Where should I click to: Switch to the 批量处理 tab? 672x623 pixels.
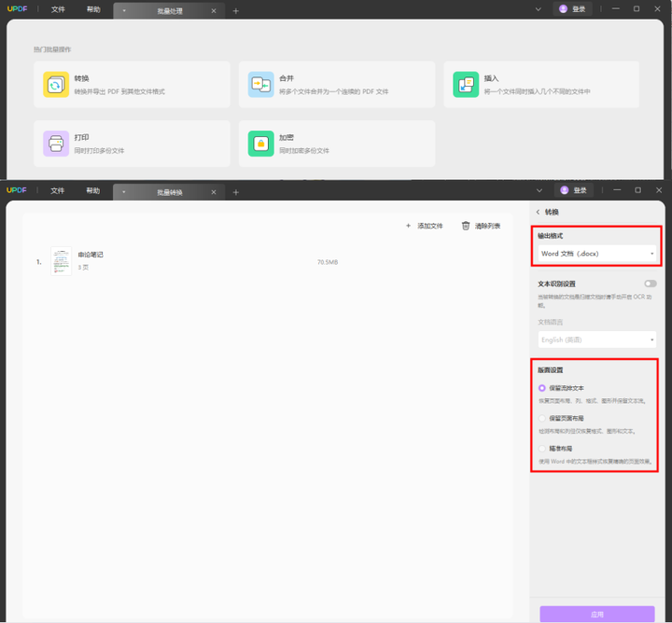[x=169, y=10]
